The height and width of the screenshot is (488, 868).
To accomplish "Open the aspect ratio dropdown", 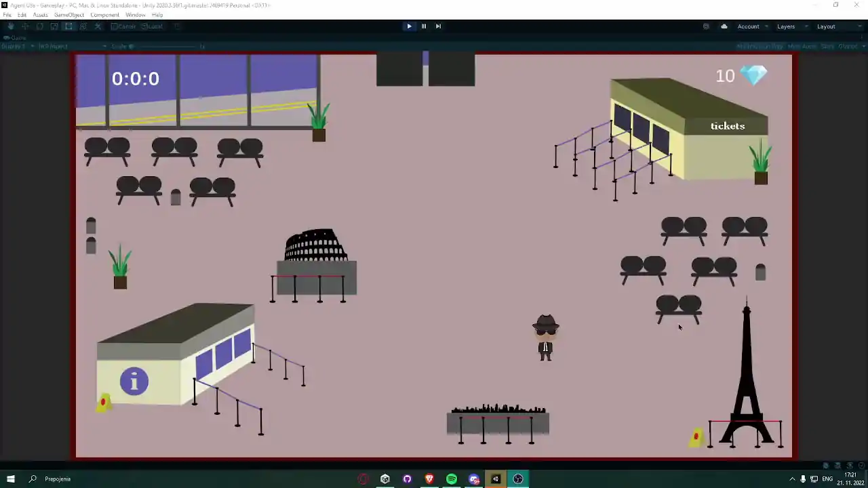I will [71, 47].
